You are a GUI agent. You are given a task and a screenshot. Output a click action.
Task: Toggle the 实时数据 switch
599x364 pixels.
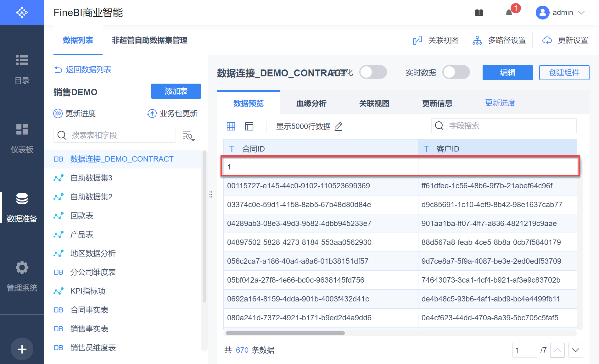456,72
